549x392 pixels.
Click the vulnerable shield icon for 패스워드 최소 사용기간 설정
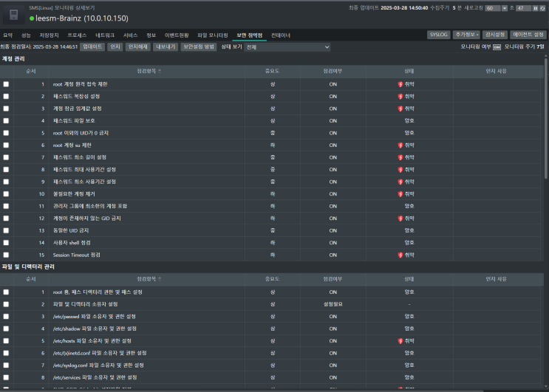click(400, 182)
